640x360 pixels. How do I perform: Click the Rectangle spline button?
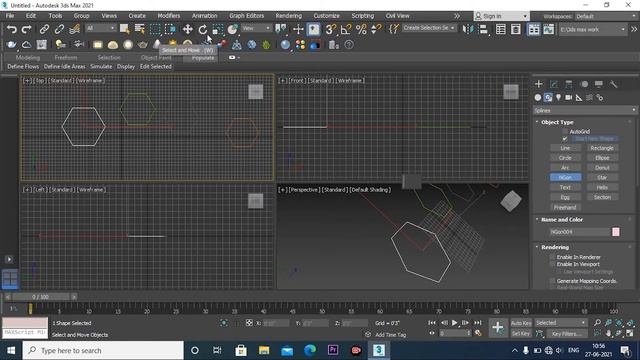pyautogui.click(x=602, y=148)
